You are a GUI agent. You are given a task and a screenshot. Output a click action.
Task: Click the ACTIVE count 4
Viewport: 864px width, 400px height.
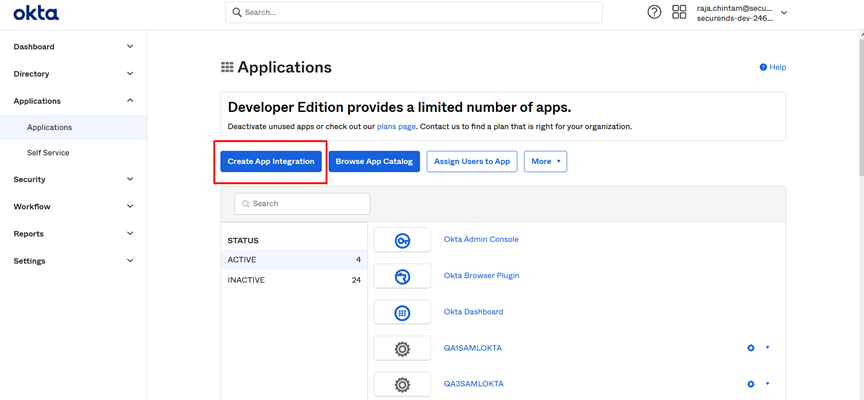358,260
